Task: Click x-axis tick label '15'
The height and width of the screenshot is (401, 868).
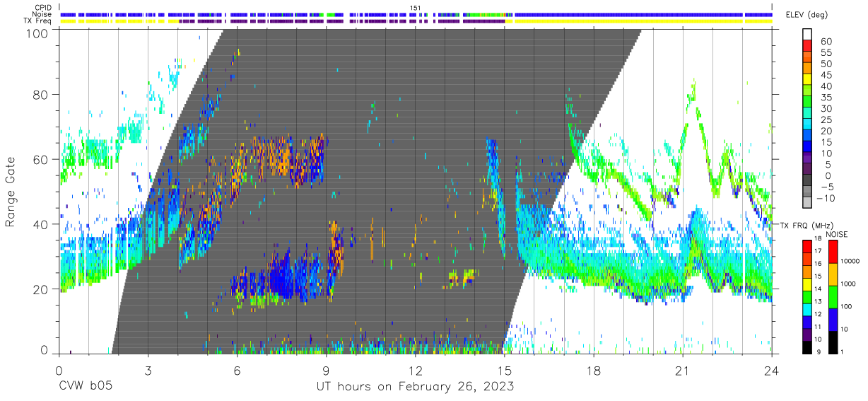Action: coord(505,371)
